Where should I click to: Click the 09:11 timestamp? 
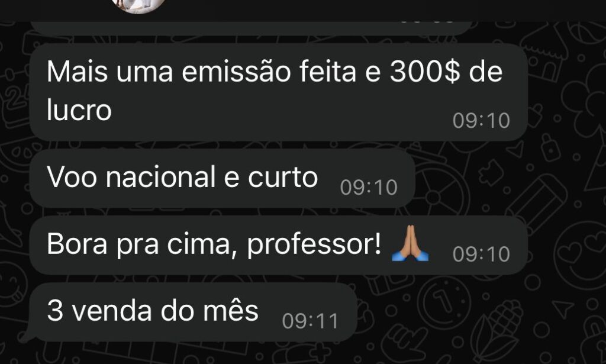pos(310,321)
